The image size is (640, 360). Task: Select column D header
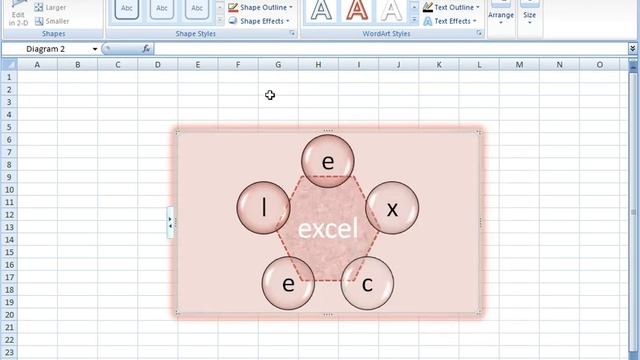click(158, 64)
